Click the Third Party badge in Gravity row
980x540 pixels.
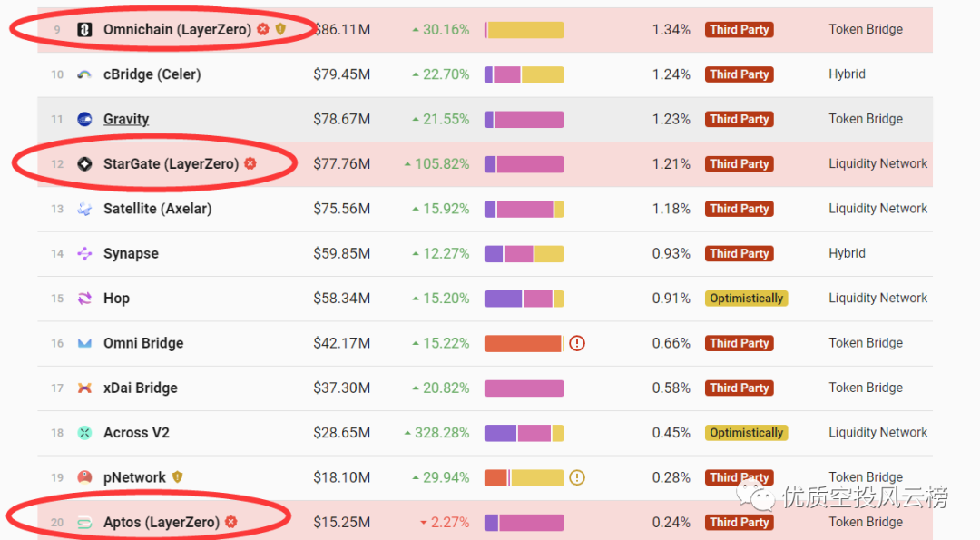[740, 119]
